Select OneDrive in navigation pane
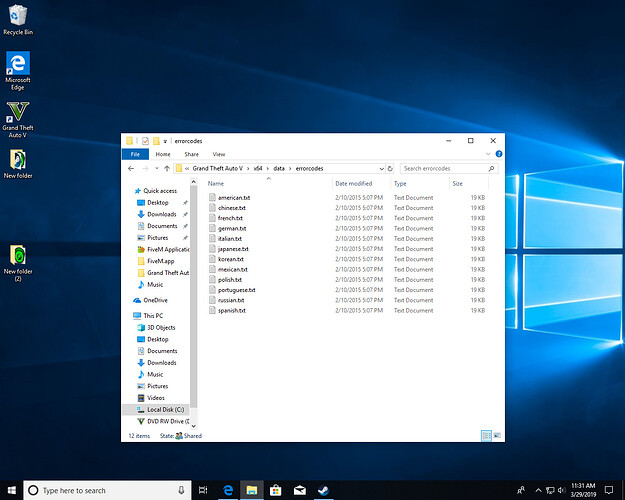Image resolution: width=625 pixels, height=500 pixels. click(x=151, y=300)
